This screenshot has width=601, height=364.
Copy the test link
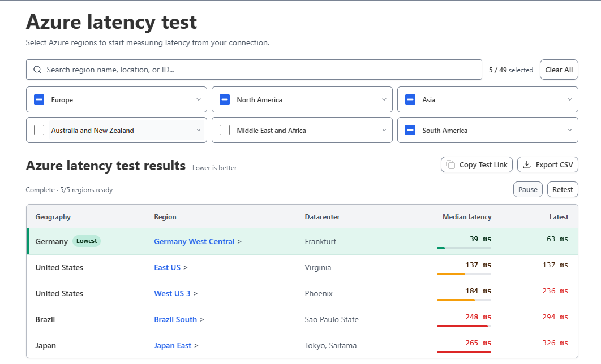476,164
